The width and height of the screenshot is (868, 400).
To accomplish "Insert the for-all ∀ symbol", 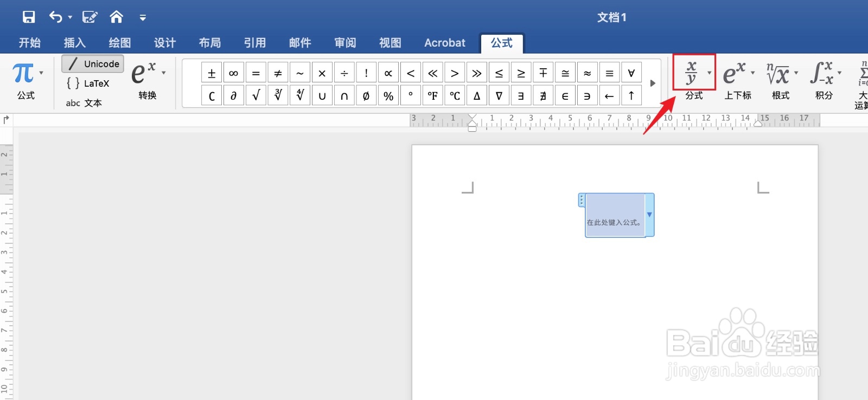I will (631, 73).
